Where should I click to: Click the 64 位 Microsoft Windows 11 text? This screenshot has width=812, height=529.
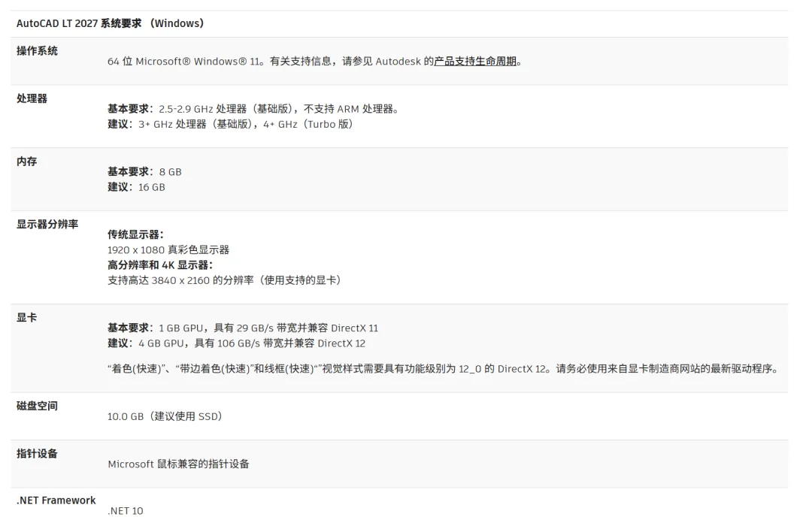point(183,61)
